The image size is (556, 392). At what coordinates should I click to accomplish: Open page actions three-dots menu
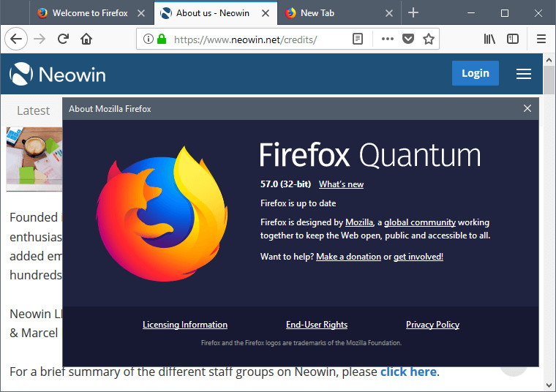[x=388, y=39]
